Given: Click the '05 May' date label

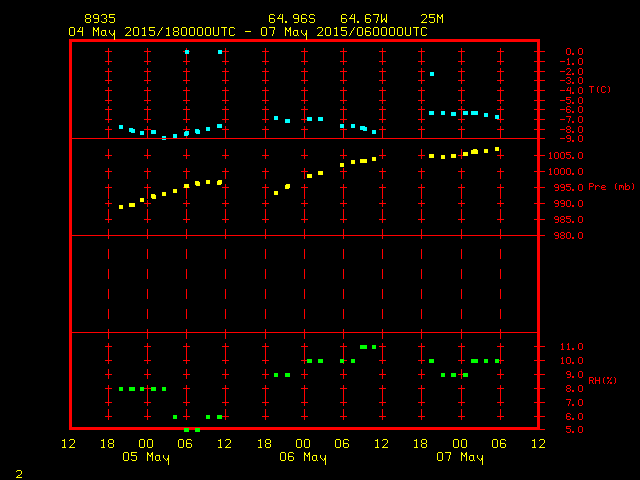Looking at the screenshot, I should pos(146,457).
